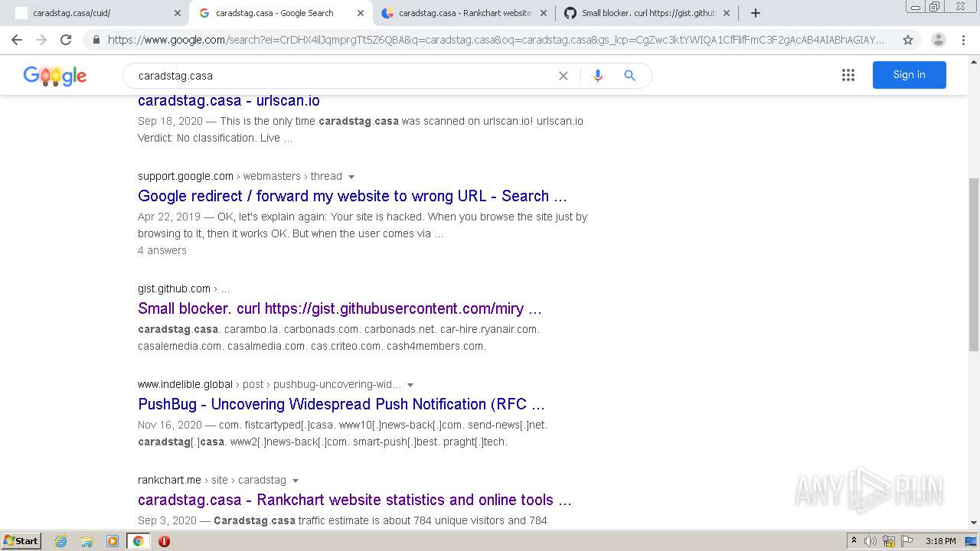Open Windows Explorer folder icon in taskbar
This screenshot has height=551, width=980.
pos(87,541)
